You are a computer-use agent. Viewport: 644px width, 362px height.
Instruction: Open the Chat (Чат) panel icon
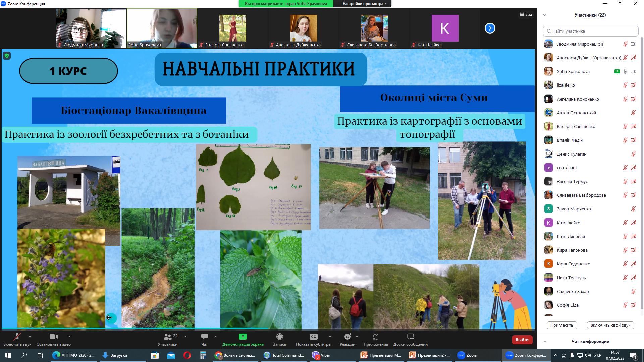[x=204, y=337]
